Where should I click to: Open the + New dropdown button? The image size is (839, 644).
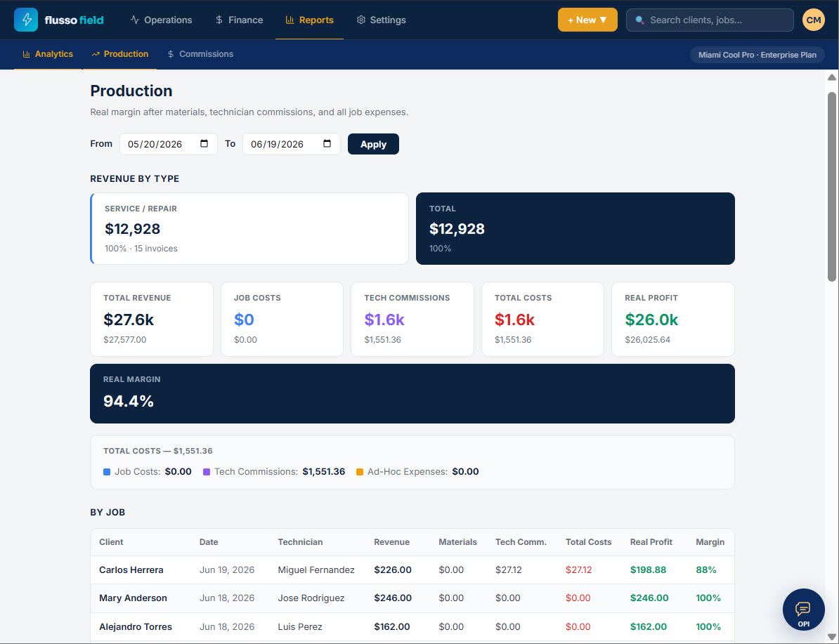[x=587, y=20]
